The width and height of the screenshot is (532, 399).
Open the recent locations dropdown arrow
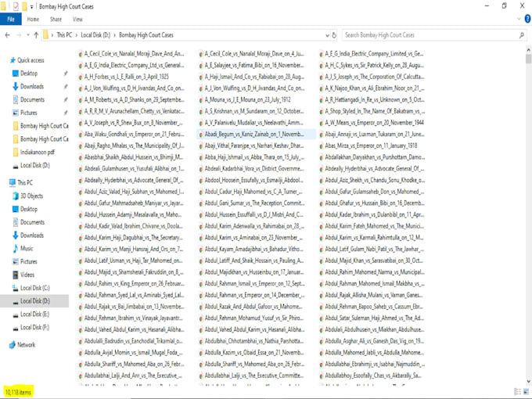(x=28, y=35)
